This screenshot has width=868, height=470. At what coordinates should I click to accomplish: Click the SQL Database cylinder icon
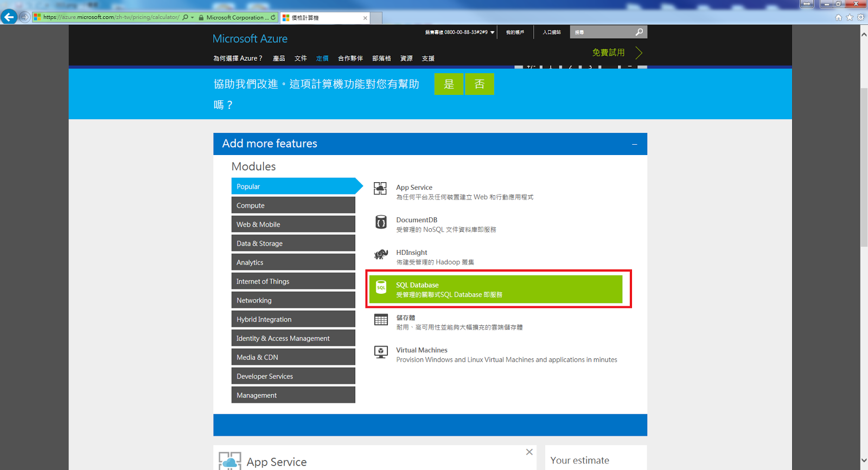(x=381, y=287)
